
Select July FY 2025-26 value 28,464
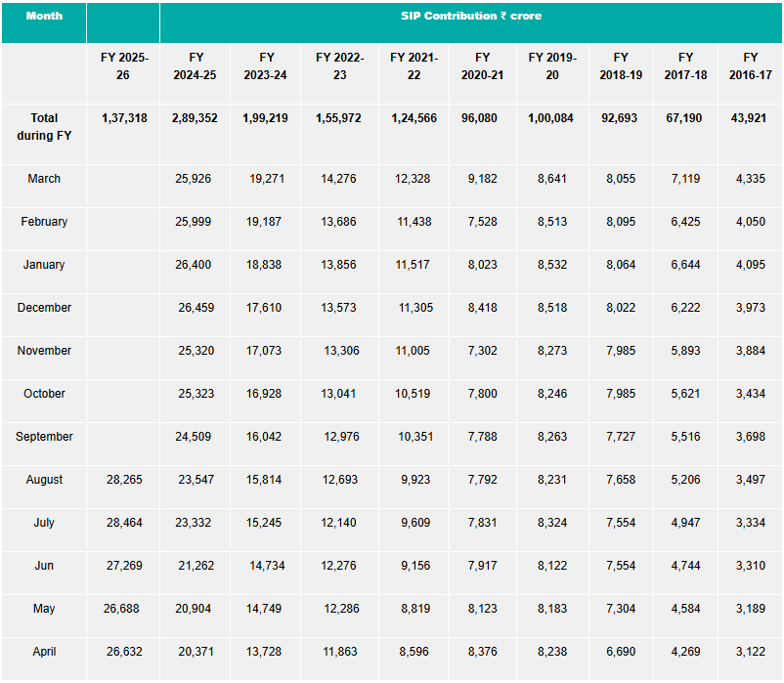[x=123, y=523]
